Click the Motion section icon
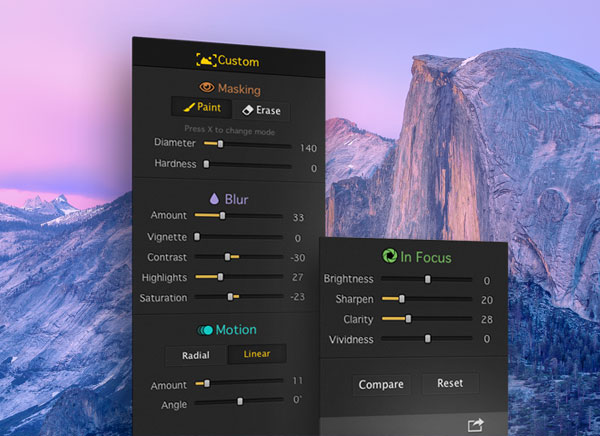 click(x=205, y=330)
